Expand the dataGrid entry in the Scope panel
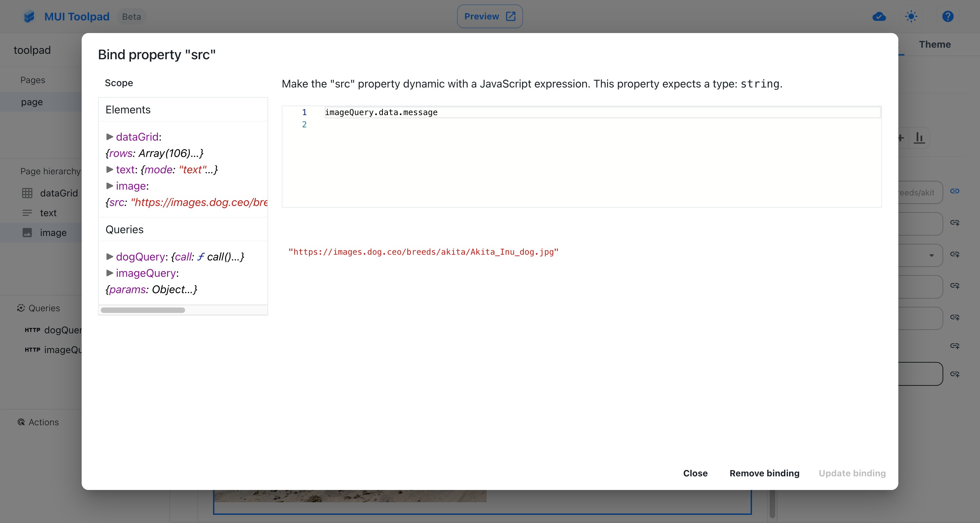 pos(110,137)
